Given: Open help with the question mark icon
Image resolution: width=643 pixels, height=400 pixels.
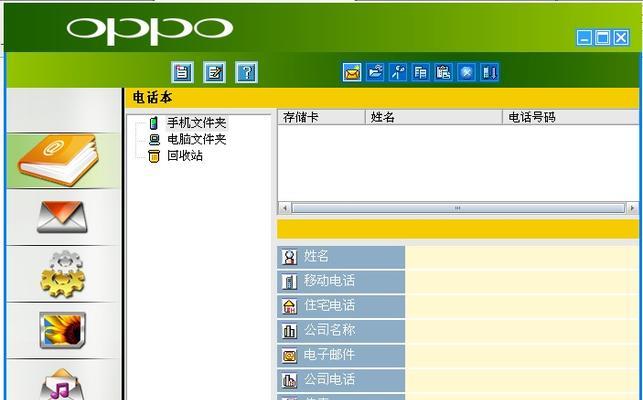Looking at the screenshot, I should (246, 72).
